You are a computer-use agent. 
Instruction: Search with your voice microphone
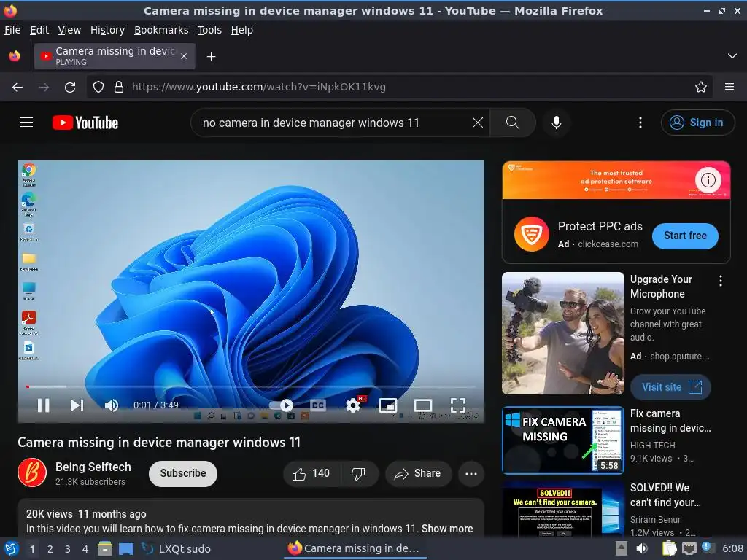tap(556, 122)
